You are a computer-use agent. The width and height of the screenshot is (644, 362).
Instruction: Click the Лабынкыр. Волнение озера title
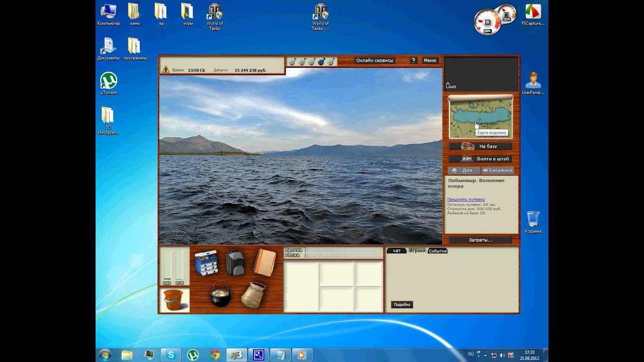(x=476, y=183)
